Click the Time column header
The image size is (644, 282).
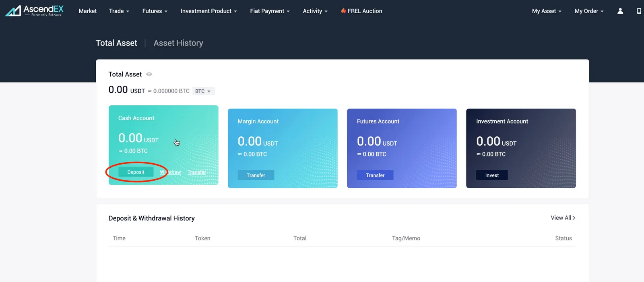click(x=119, y=238)
